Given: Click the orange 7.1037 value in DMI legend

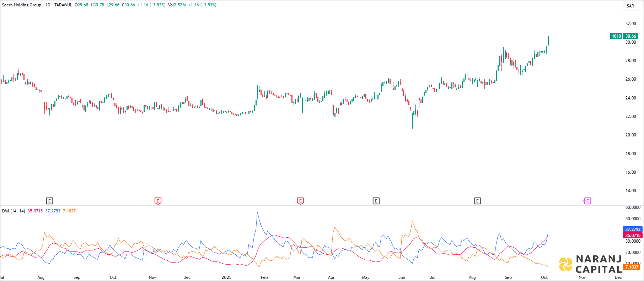Looking at the screenshot, I should point(69,211).
